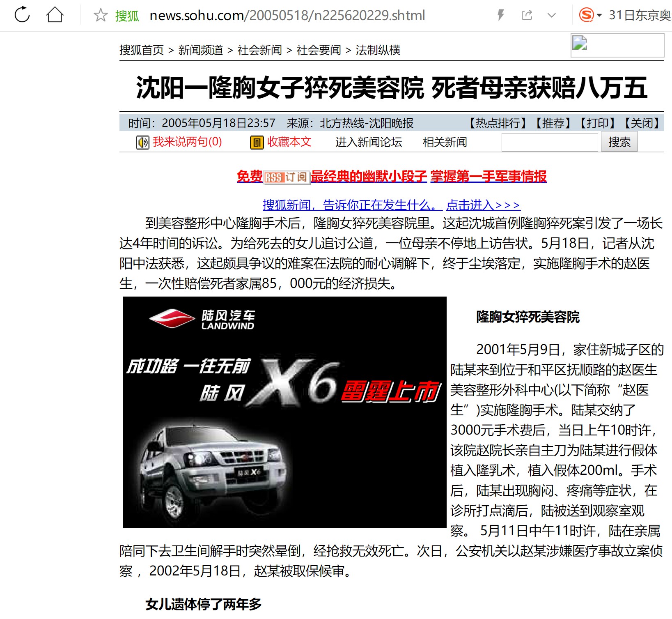Image resolution: width=672 pixels, height=619 pixels.
Task: Open the Landwind X6 car advertisement image
Action: pos(285,412)
